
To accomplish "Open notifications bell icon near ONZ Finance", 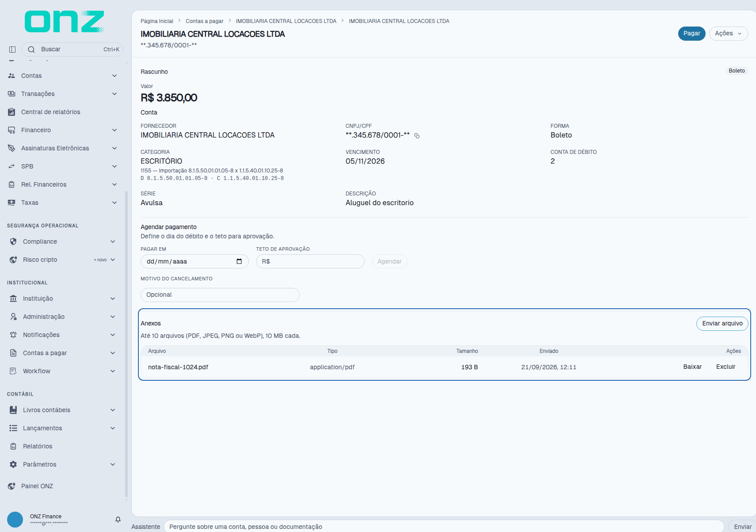I will pos(118,520).
